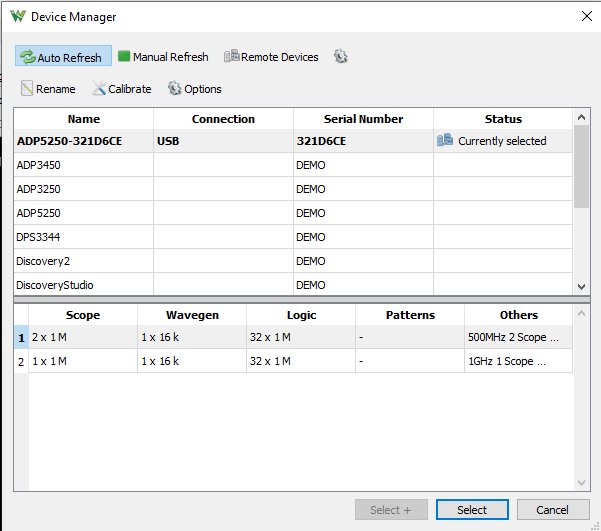The height and width of the screenshot is (531, 601).
Task: Select configuration row number 2
Action: [x=21, y=361]
